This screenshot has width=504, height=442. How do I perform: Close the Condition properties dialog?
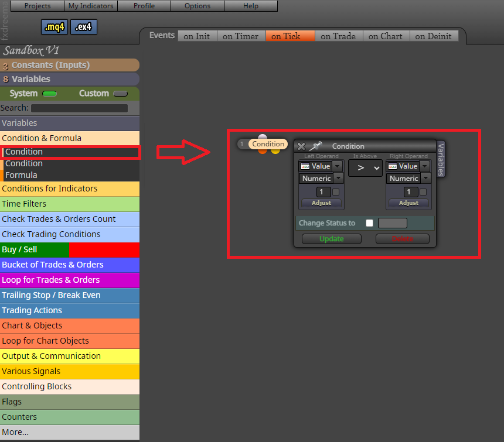click(301, 146)
